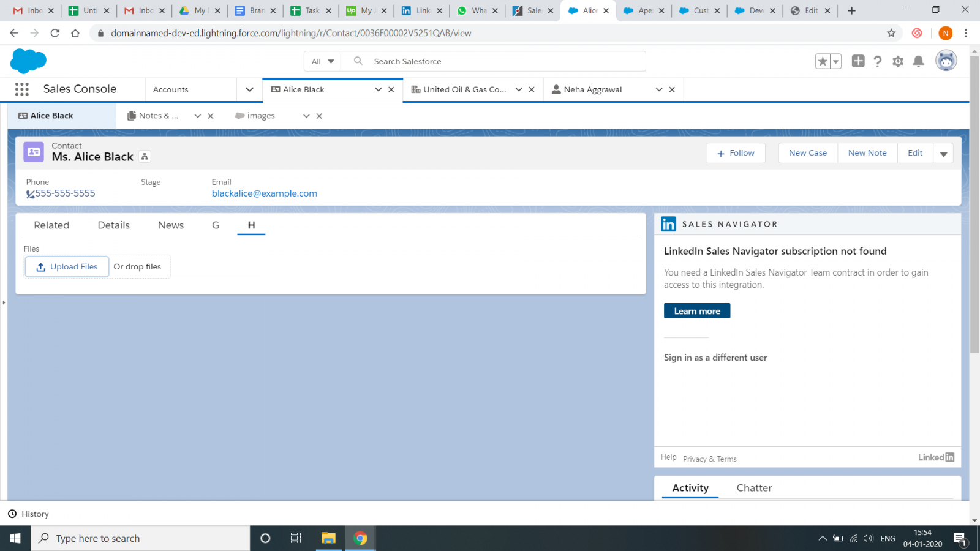This screenshot has height=551, width=980.
Task: Follow the Alice Black contact record
Action: pyautogui.click(x=735, y=153)
